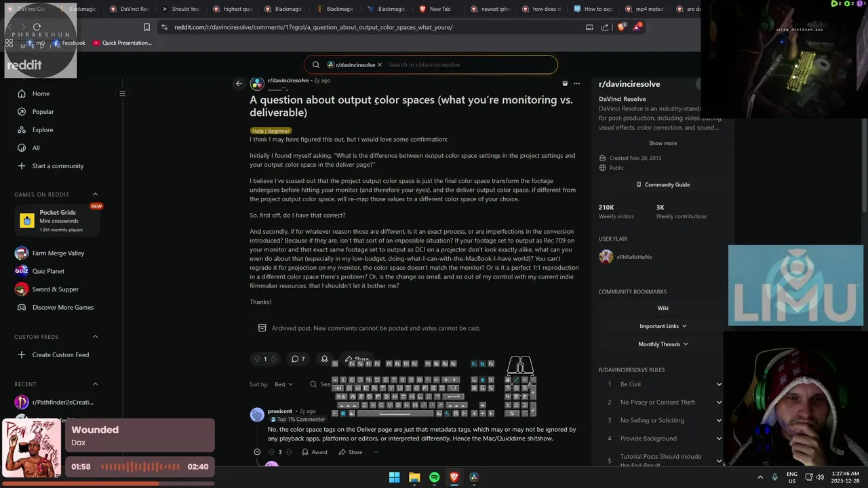This screenshot has width=868, height=488.
Task: Click the Help | Beginner flair tag
Action: click(x=271, y=131)
